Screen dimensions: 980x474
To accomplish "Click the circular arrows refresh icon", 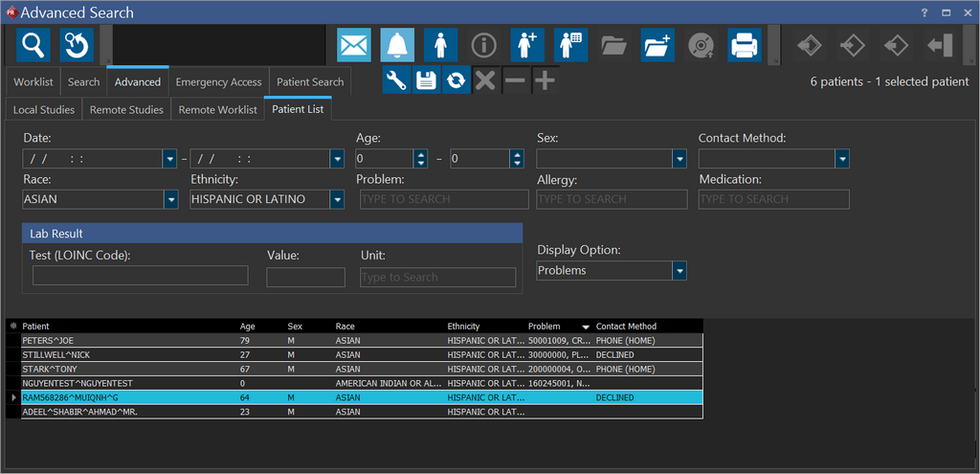I will [457, 81].
